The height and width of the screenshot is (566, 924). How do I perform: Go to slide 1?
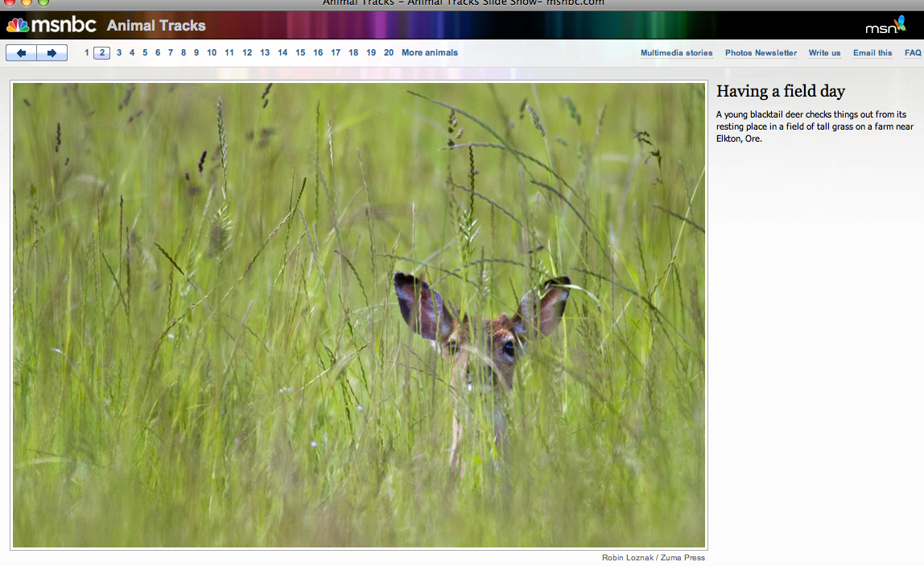[87, 53]
